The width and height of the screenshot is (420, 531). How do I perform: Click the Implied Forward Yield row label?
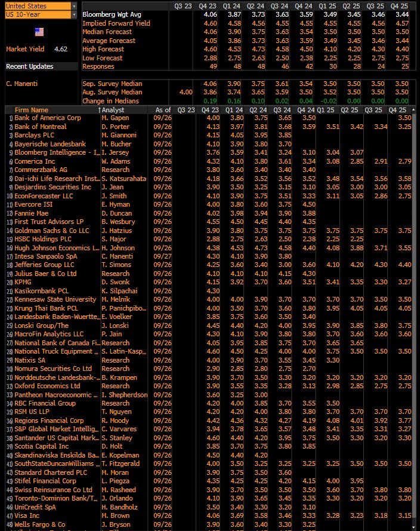click(116, 23)
